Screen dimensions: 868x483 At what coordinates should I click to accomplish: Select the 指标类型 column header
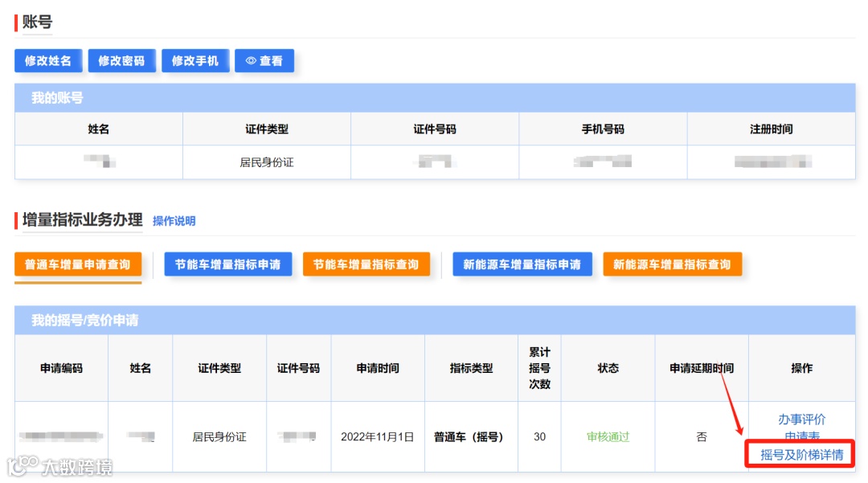[471, 368]
